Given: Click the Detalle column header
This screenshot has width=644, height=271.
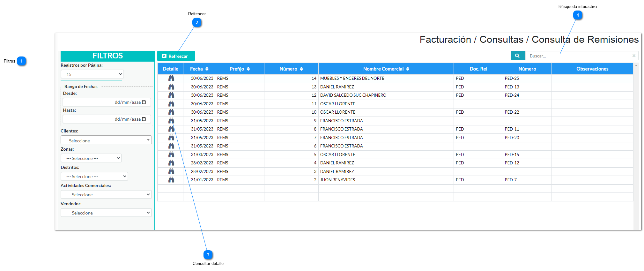Looking at the screenshot, I should pyautogui.click(x=170, y=69).
